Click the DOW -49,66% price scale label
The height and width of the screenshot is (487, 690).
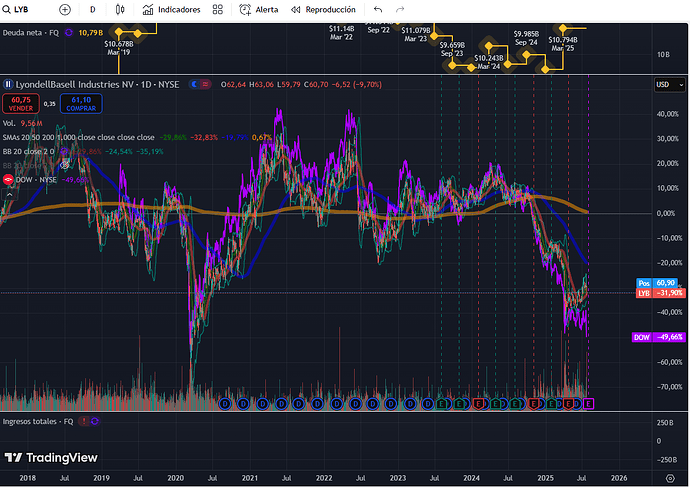658,337
